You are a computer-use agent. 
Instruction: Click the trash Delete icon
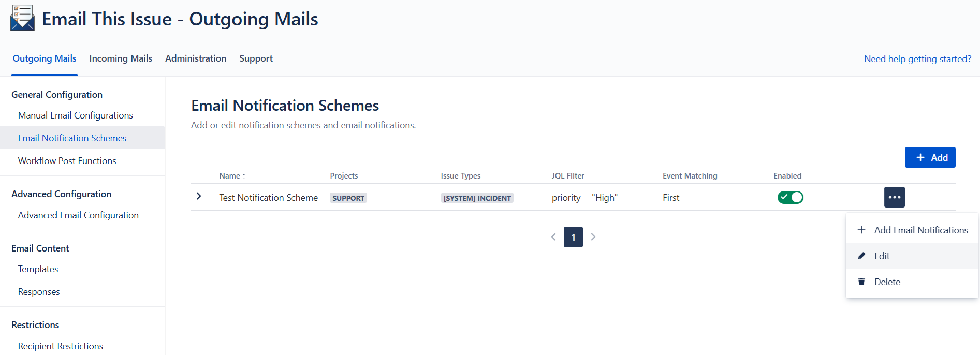(861, 282)
